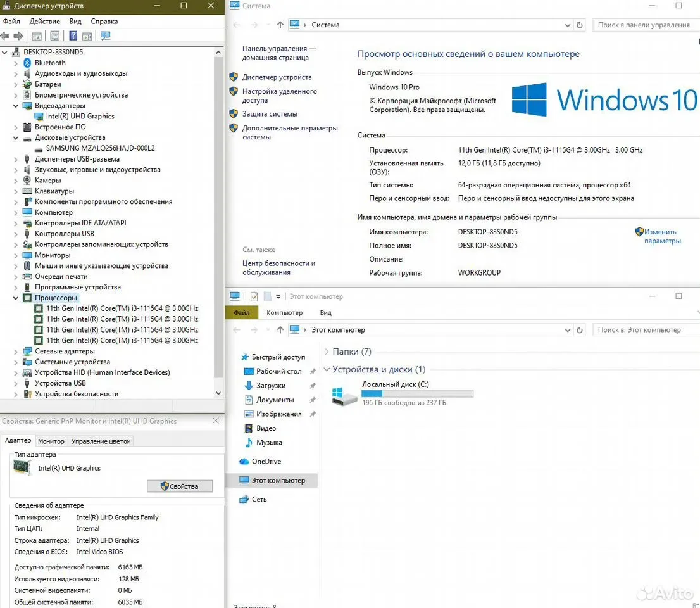Open the Файл menu in Device Manager
Viewport: 700px width, 608px height.
(11, 22)
